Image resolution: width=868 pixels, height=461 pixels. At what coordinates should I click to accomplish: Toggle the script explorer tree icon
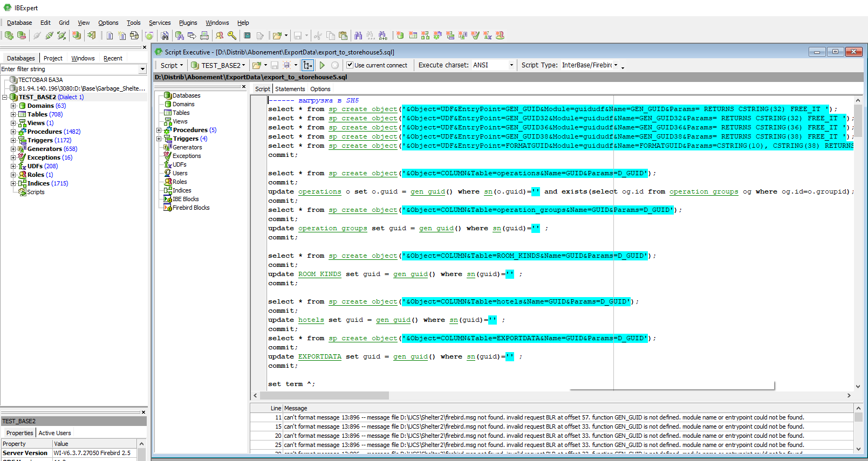coord(307,65)
